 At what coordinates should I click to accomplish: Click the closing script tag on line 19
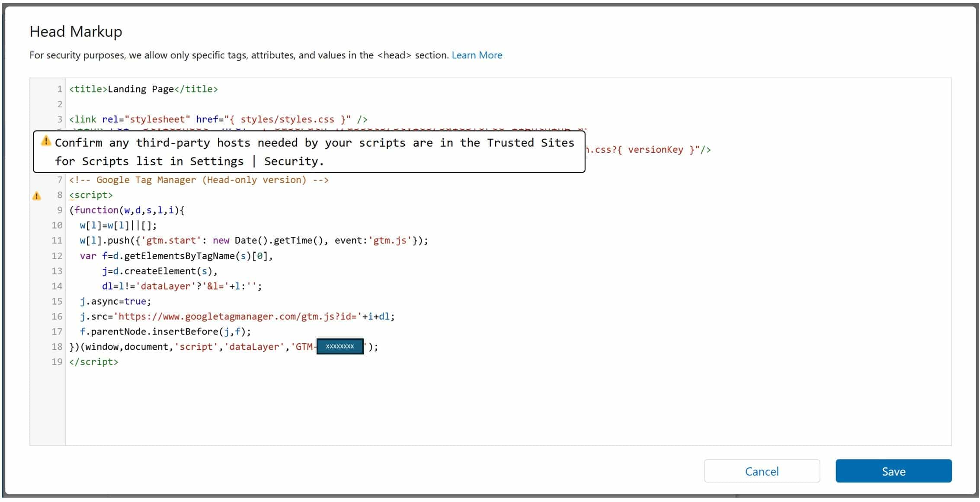(x=93, y=362)
